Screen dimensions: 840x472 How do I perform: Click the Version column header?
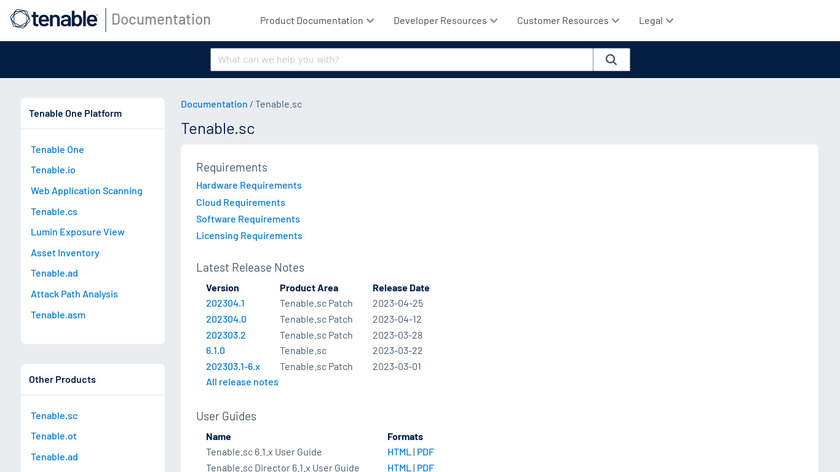[222, 288]
